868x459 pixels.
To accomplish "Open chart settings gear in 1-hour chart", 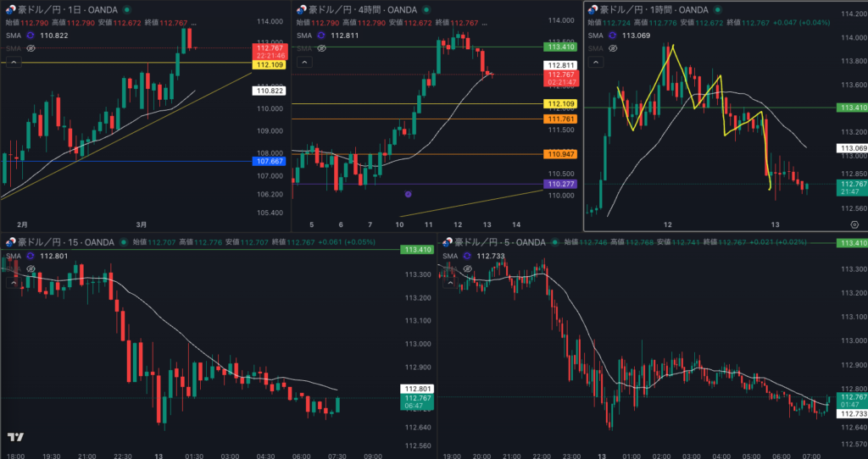I will (854, 224).
